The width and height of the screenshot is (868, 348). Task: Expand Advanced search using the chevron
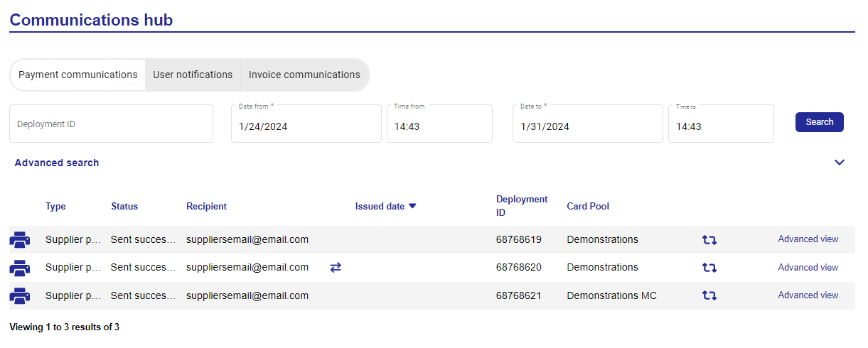click(x=840, y=163)
